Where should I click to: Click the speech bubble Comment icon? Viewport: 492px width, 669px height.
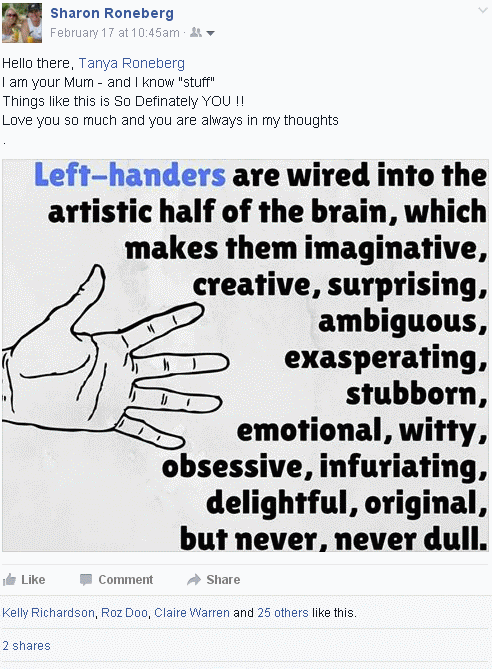(x=86, y=579)
